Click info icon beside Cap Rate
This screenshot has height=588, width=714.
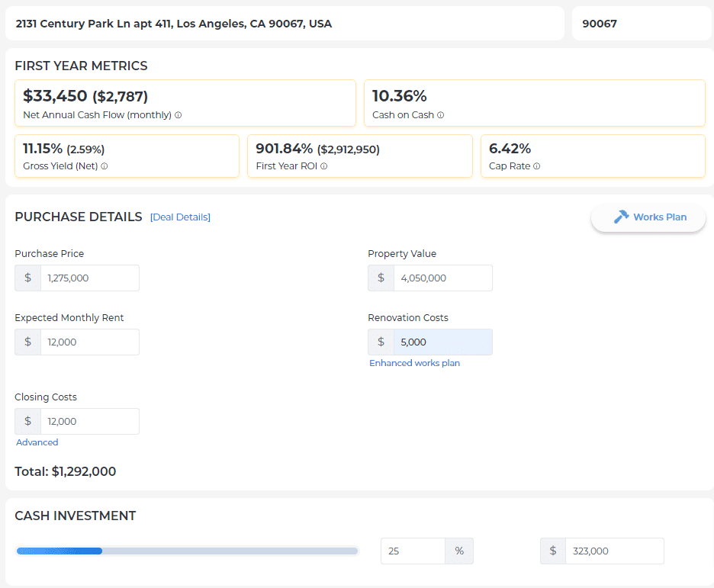[537, 166]
